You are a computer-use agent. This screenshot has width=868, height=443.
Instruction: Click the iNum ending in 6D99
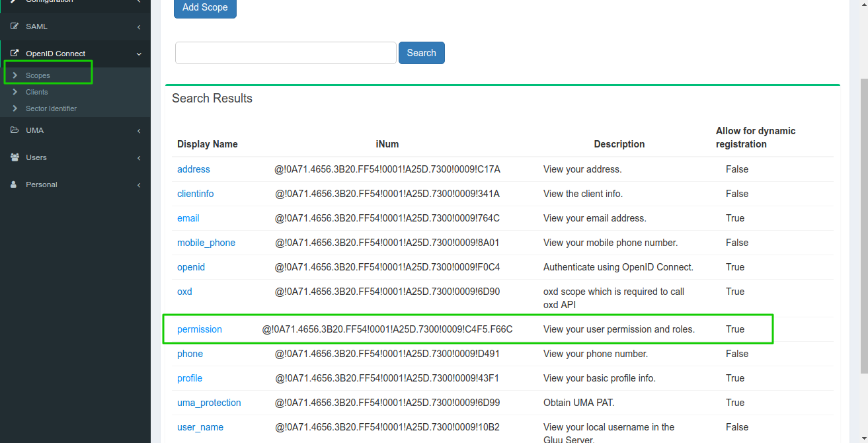coord(387,403)
